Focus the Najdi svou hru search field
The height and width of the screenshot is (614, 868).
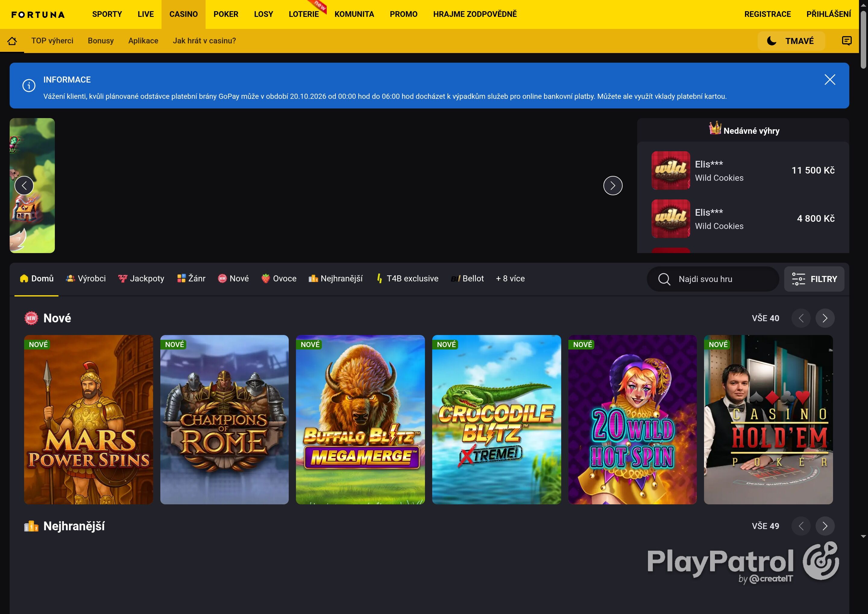(713, 279)
